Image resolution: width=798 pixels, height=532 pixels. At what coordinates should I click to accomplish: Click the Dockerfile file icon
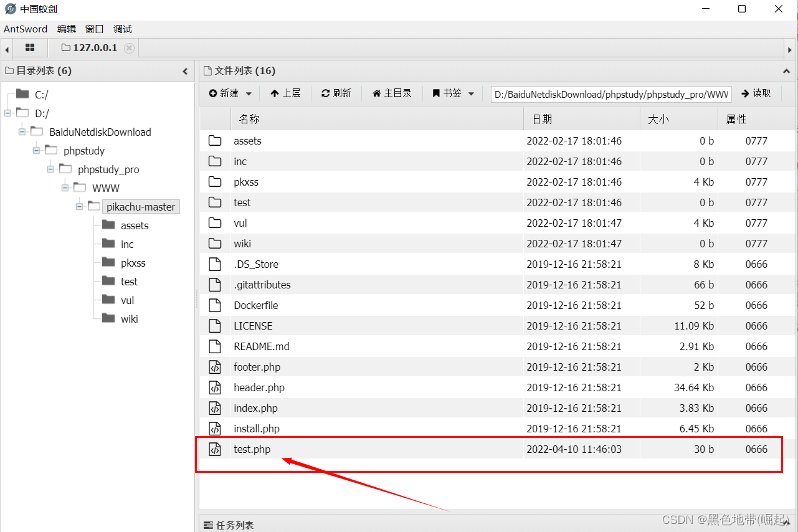215,305
